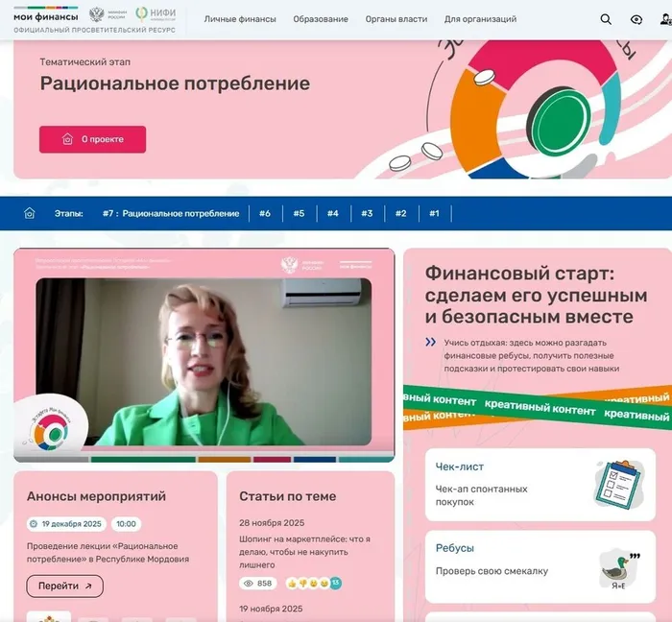Click the НИФИ logo in header
The width and height of the screenshot is (672, 622).
[x=156, y=14]
